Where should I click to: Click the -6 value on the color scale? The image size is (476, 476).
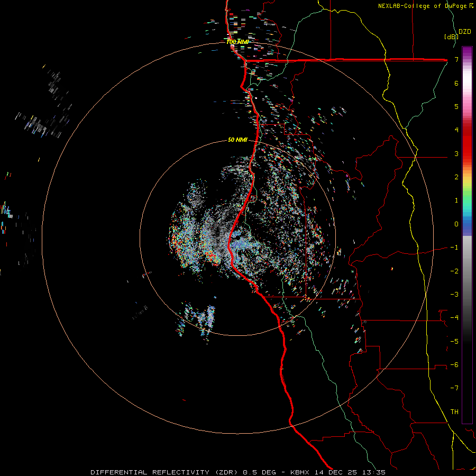[454, 365]
